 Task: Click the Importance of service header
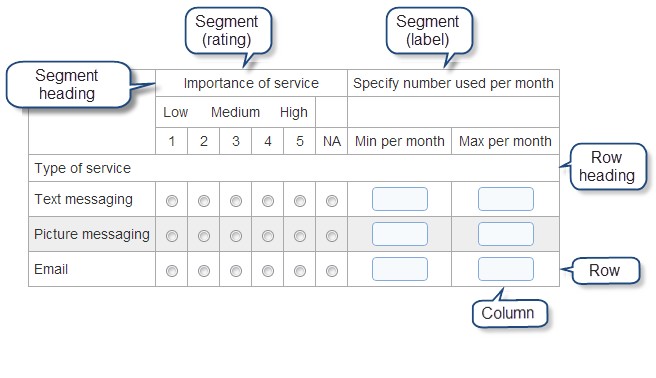pos(251,83)
